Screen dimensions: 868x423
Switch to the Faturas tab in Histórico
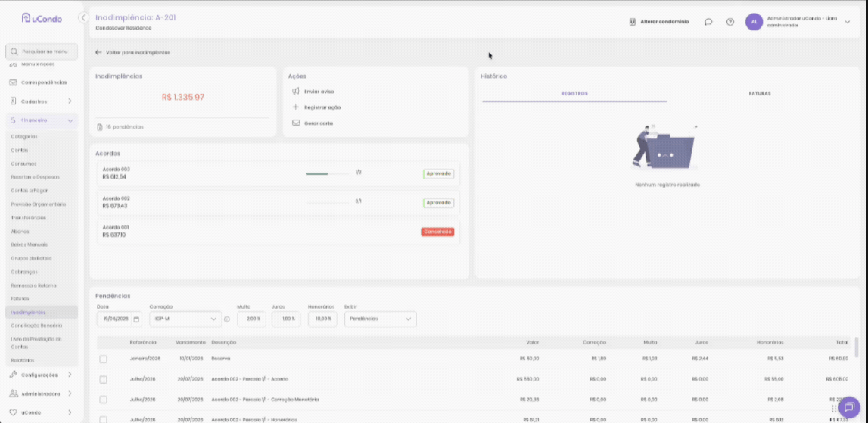(760, 94)
